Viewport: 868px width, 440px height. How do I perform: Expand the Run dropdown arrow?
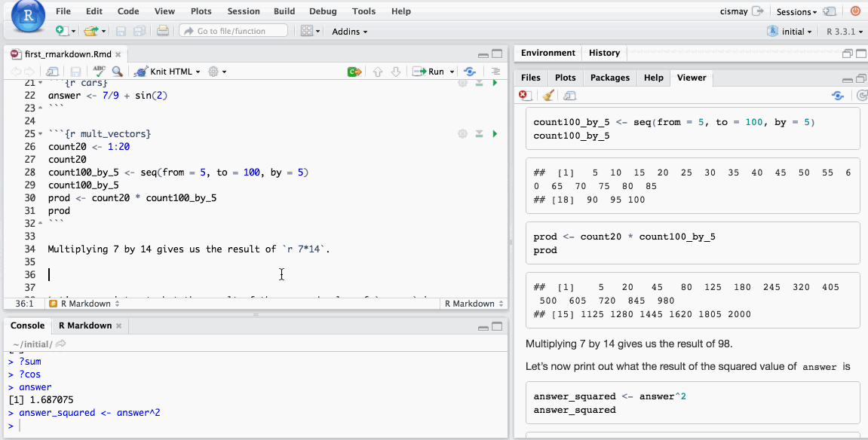(x=452, y=72)
